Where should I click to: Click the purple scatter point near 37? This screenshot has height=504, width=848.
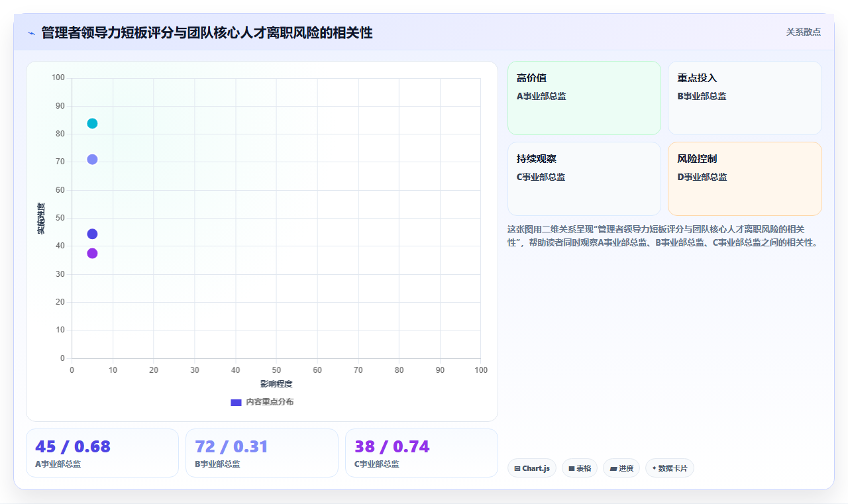(x=92, y=254)
